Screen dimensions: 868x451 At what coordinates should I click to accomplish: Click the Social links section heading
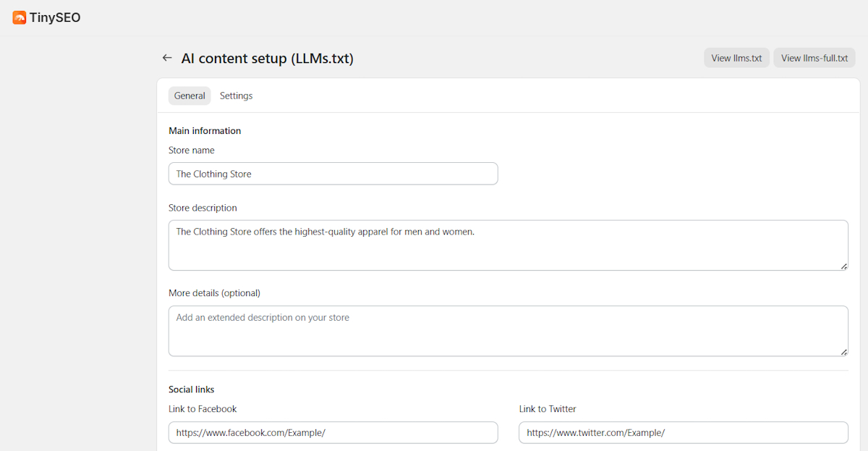(x=192, y=389)
